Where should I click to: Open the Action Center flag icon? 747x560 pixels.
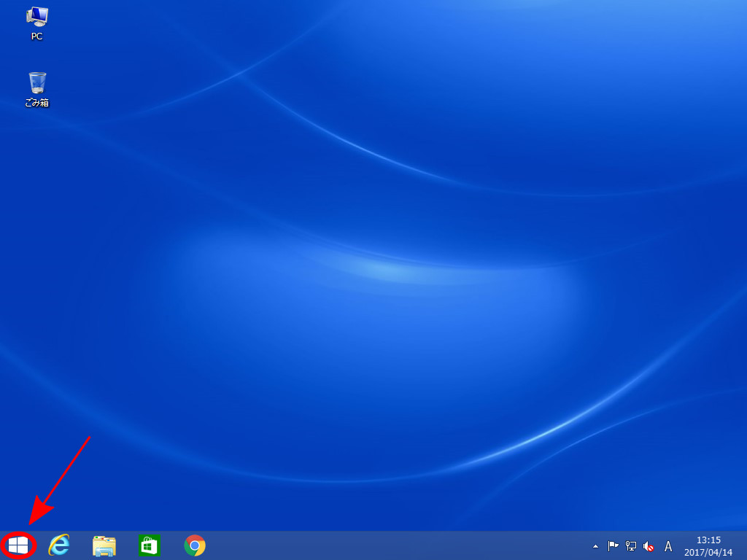tap(613, 546)
